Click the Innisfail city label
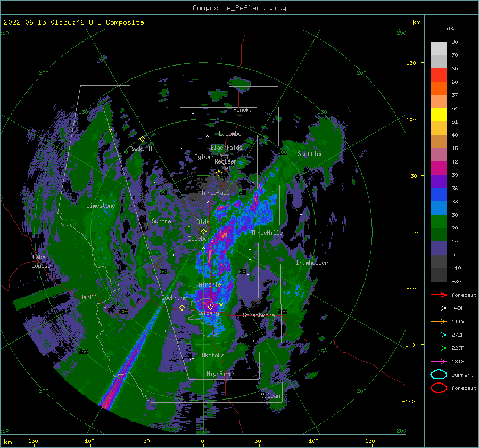Image resolution: width=479 pixels, height=448 pixels. [215, 193]
